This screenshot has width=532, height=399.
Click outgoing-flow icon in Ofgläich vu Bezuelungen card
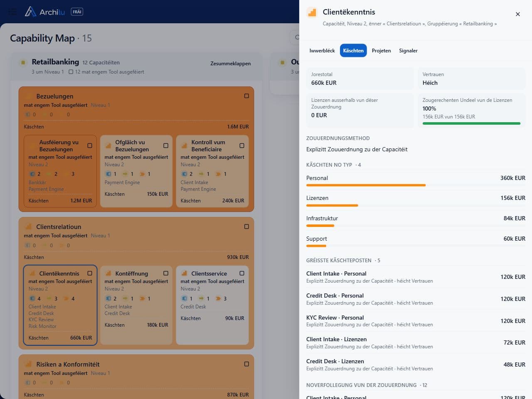[142, 174]
